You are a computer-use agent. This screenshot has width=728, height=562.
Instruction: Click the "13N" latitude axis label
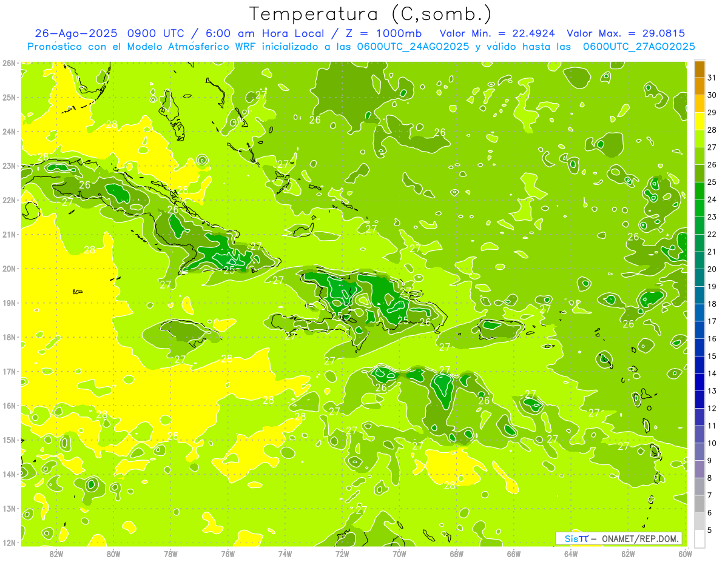click(8, 508)
